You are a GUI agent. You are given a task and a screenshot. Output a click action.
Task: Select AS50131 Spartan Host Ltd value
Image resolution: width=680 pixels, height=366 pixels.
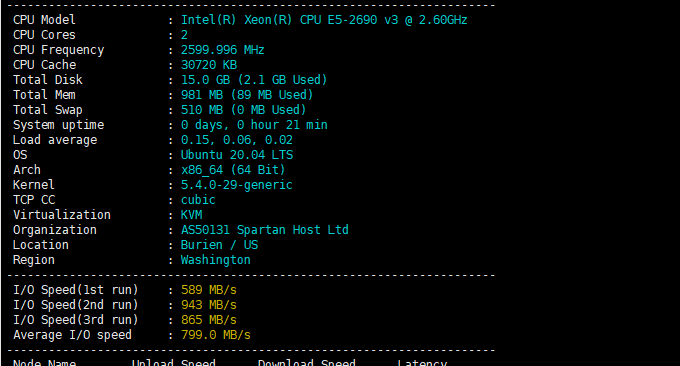pos(265,230)
